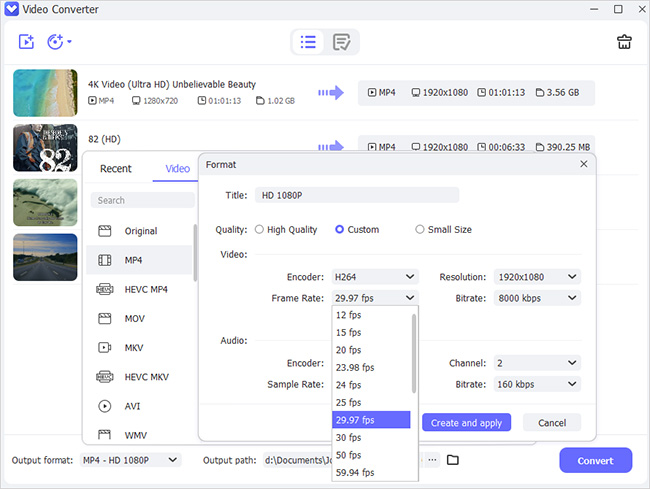The height and width of the screenshot is (489, 650).
Task: Click output size 3.56 GB file icon
Action: pos(540,92)
